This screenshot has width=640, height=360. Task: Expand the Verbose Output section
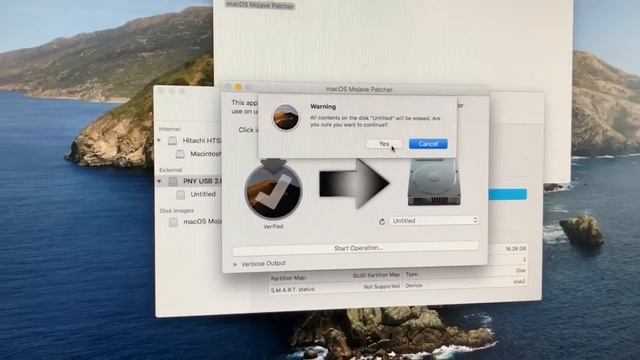pos(235,264)
